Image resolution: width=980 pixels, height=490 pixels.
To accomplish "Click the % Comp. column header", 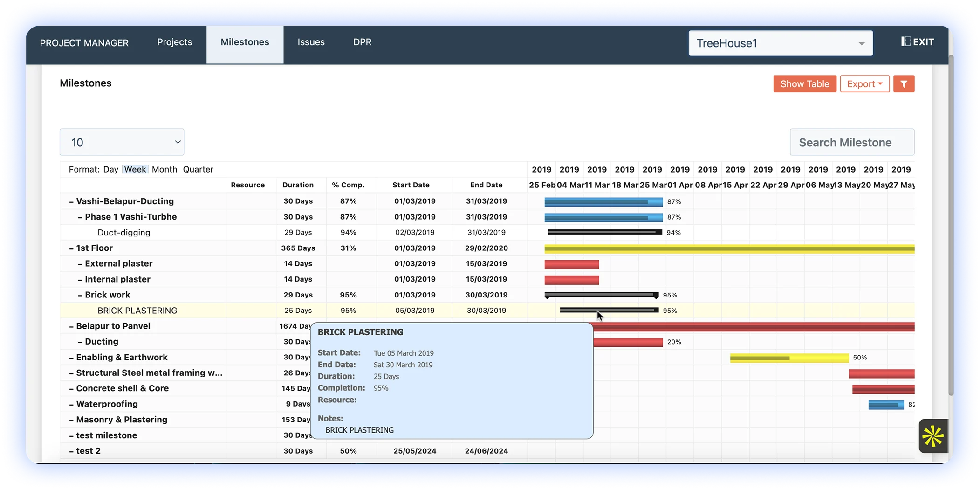I will 348,185.
